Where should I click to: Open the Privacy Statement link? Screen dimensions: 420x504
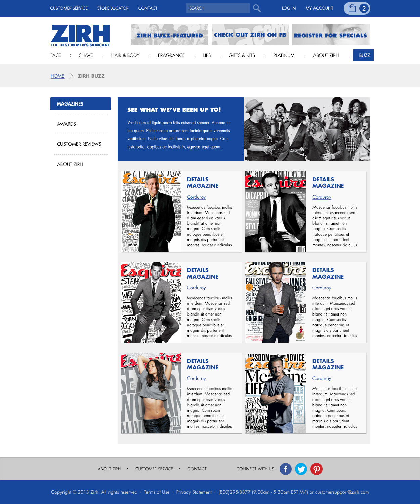[194, 492]
